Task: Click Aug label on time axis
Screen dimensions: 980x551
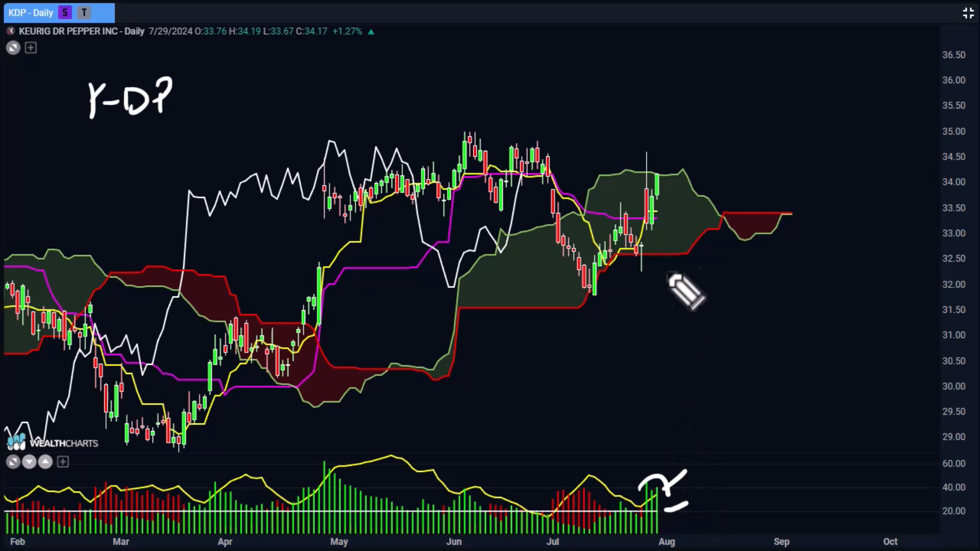Action: 667,542
